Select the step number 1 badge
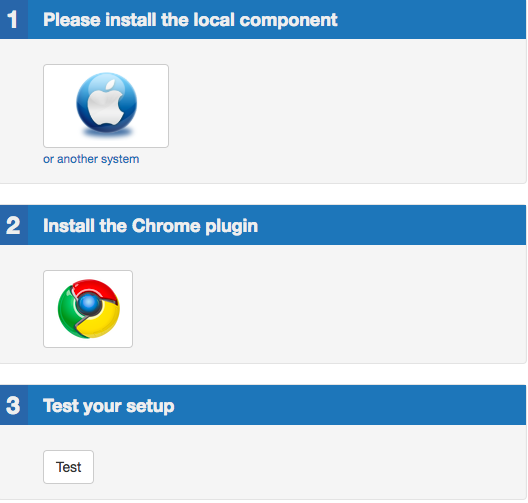528x503 pixels. 14,19
